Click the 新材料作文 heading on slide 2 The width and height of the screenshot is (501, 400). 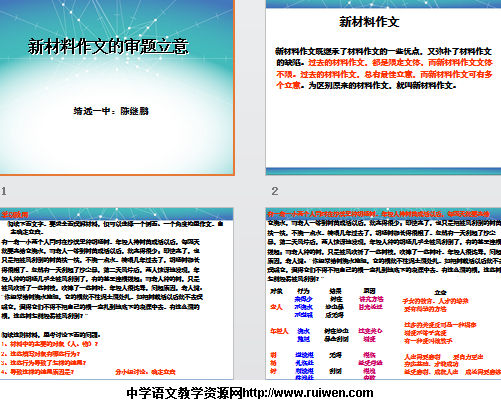369,22
